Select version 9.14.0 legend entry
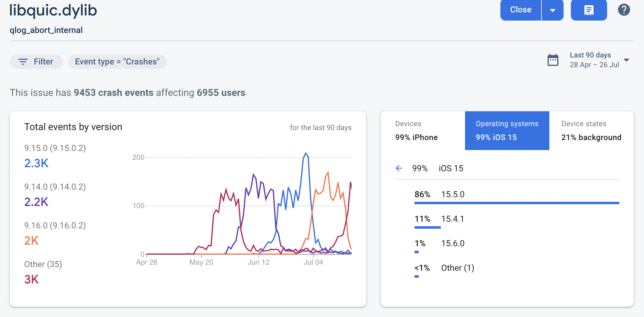This screenshot has width=644, height=317. pyautogui.click(x=55, y=194)
